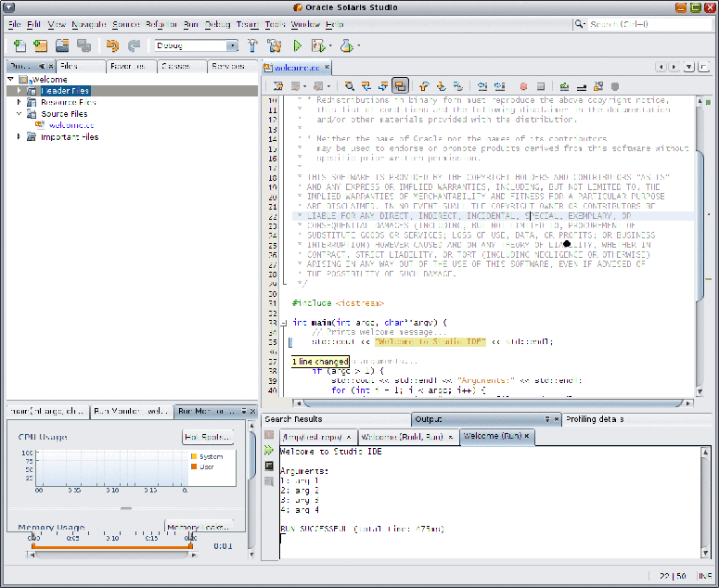The image size is (719, 588).
Task: Click the Open Project toolbar icon
Action: [x=62, y=45]
